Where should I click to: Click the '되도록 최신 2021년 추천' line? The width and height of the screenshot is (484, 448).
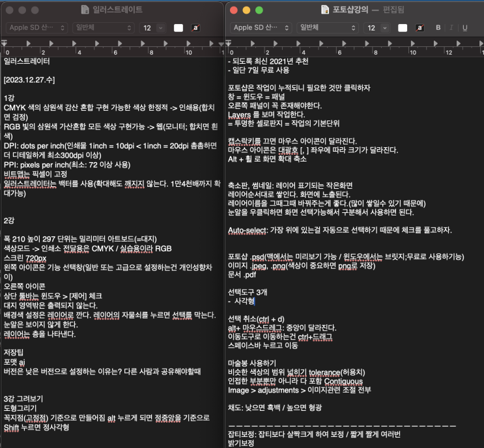click(268, 61)
